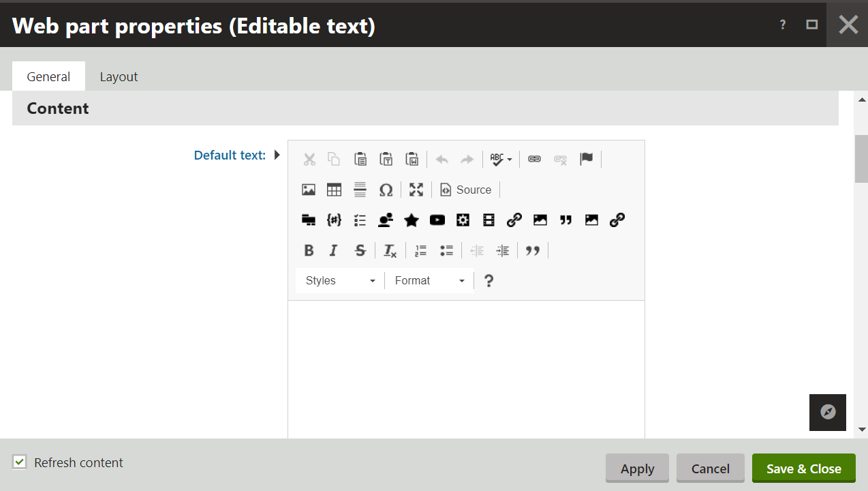This screenshot has height=491, width=868.
Task: Apply changes without closing
Action: pyautogui.click(x=636, y=468)
